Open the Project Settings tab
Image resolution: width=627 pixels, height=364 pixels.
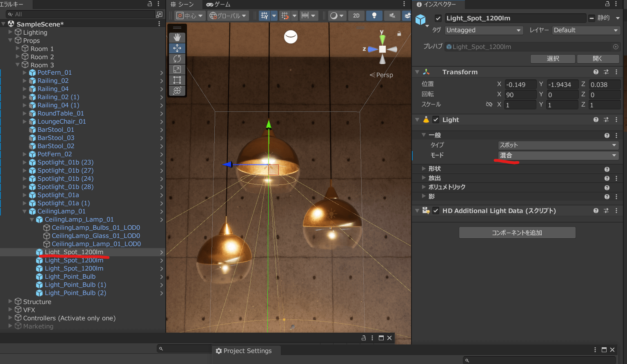[x=244, y=351]
